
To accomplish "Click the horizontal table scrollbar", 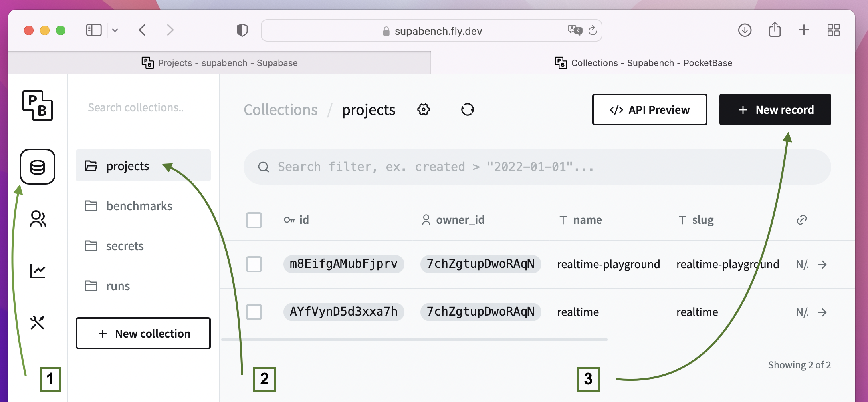I will [414, 340].
